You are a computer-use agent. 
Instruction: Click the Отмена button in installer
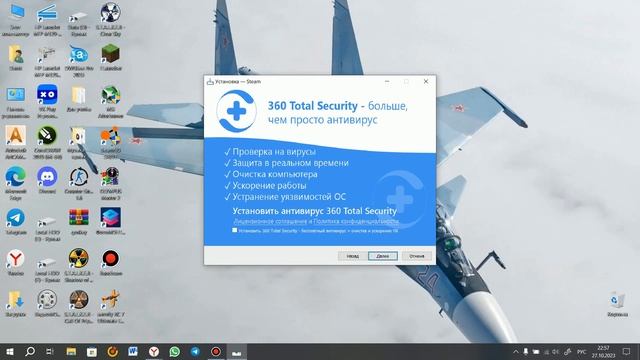[416, 256]
